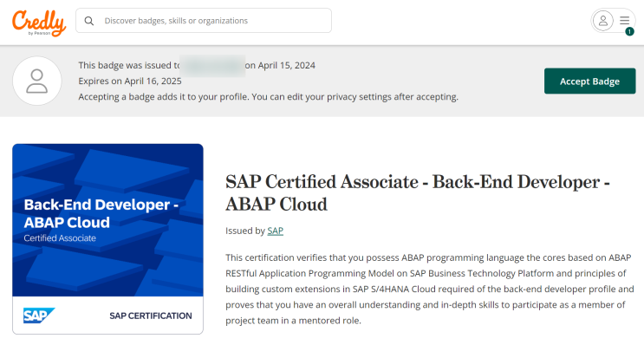Click the notification count badge

(x=629, y=31)
